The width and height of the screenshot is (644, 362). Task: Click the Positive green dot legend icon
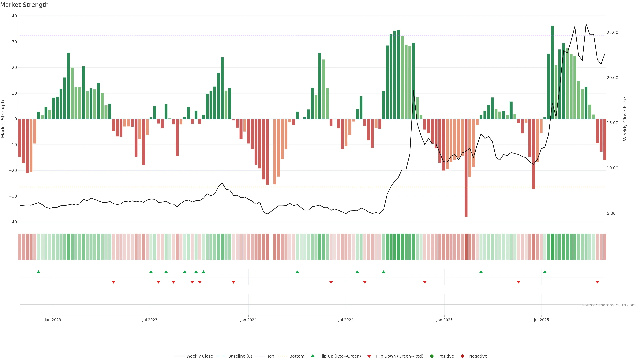[x=432, y=356]
